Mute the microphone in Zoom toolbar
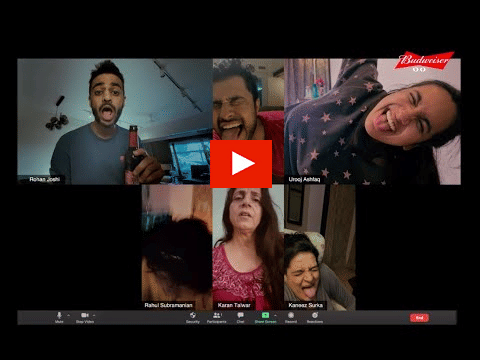 (59, 317)
